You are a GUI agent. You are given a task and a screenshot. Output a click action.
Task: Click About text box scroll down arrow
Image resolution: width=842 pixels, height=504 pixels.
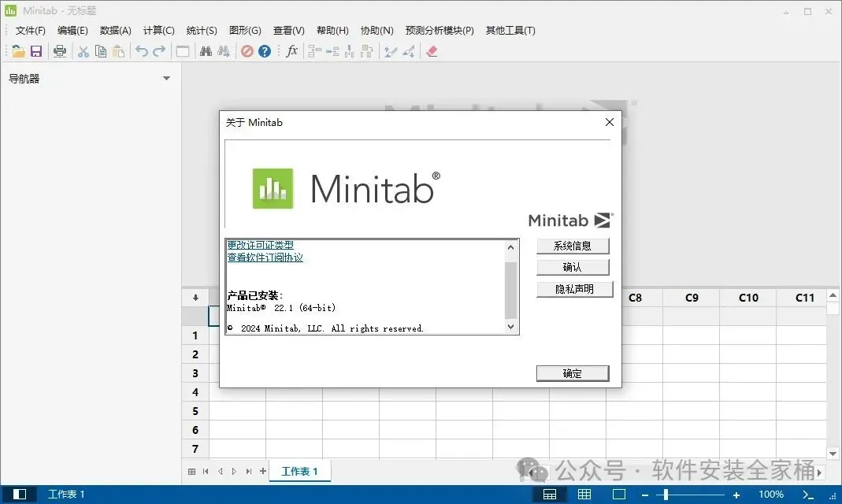click(x=510, y=326)
